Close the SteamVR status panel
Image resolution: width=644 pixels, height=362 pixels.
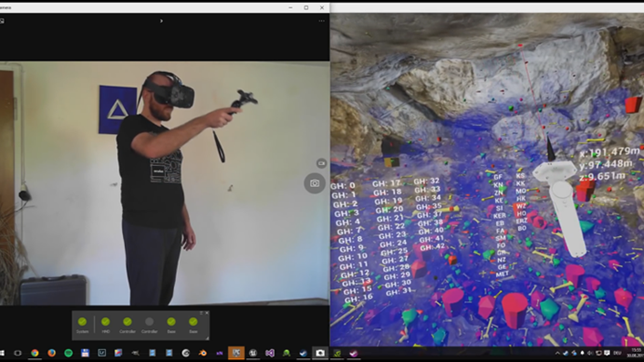pos(207,313)
